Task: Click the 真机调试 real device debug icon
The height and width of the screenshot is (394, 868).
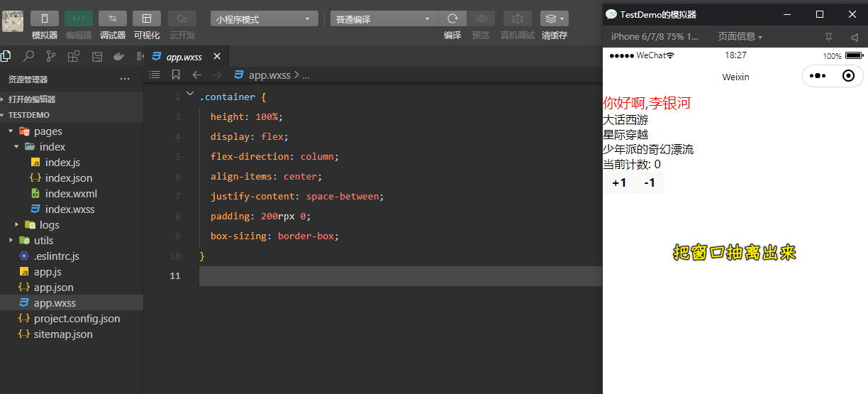Action: coord(518,18)
